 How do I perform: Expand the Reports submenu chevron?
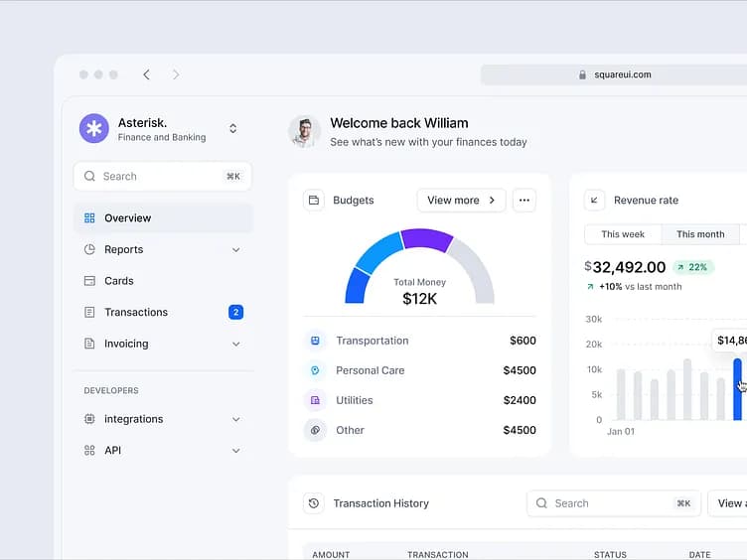235,250
